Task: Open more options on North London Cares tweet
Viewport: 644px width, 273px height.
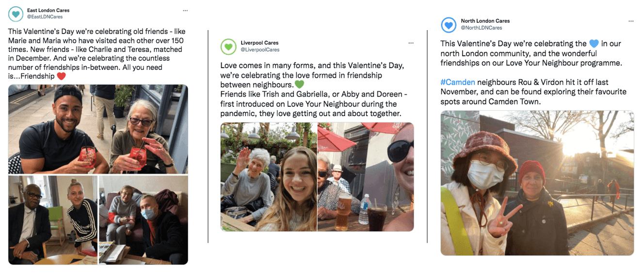Action: [x=631, y=21]
